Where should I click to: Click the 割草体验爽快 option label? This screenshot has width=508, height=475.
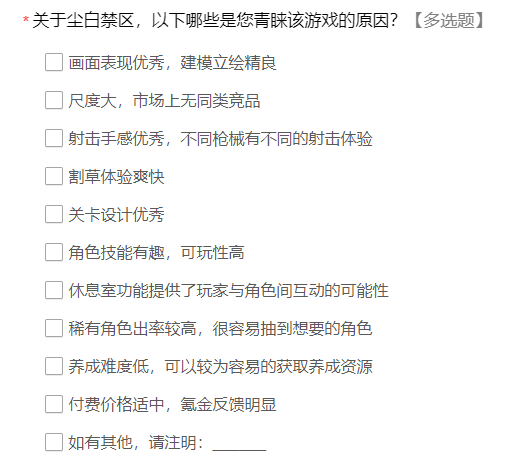click(116, 177)
